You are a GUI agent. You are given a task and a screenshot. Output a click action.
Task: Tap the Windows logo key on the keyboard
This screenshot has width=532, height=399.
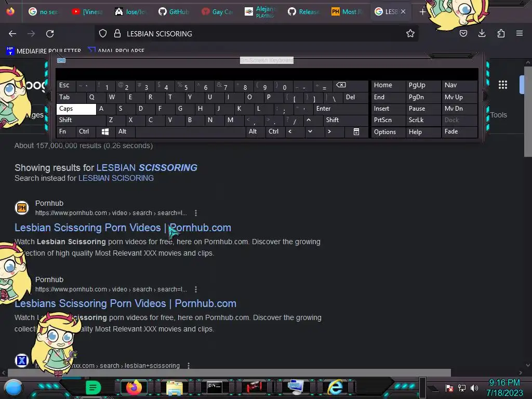coord(105,131)
